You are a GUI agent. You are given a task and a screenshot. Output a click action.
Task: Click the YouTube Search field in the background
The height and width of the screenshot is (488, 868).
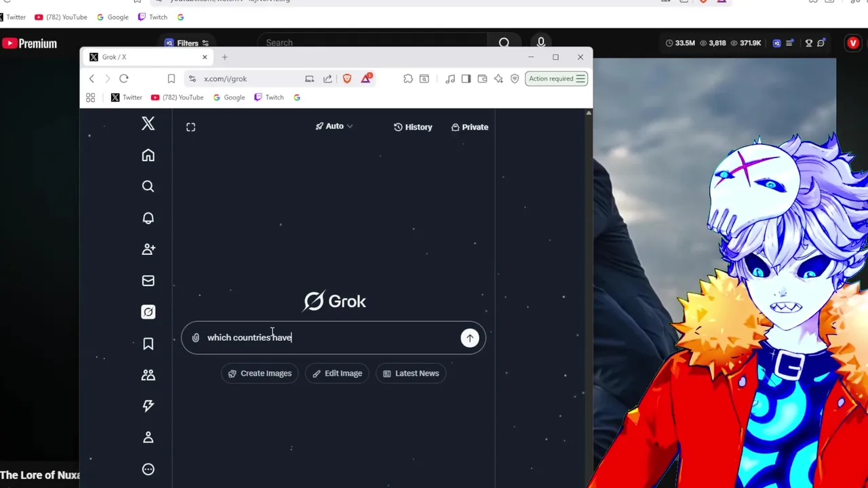pos(372,43)
